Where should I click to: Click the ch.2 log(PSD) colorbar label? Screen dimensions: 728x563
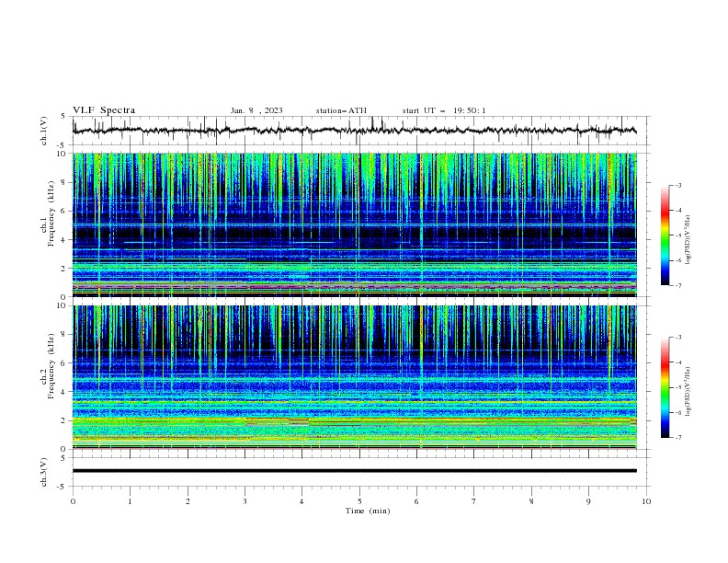pyautogui.click(x=688, y=391)
